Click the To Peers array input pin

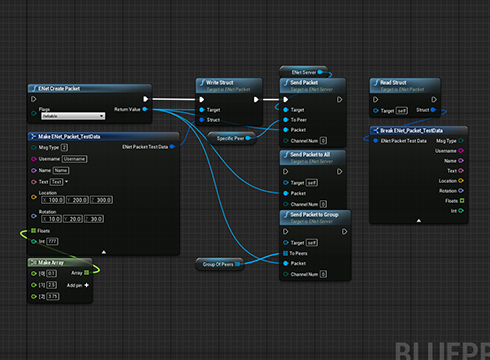[285, 253]
